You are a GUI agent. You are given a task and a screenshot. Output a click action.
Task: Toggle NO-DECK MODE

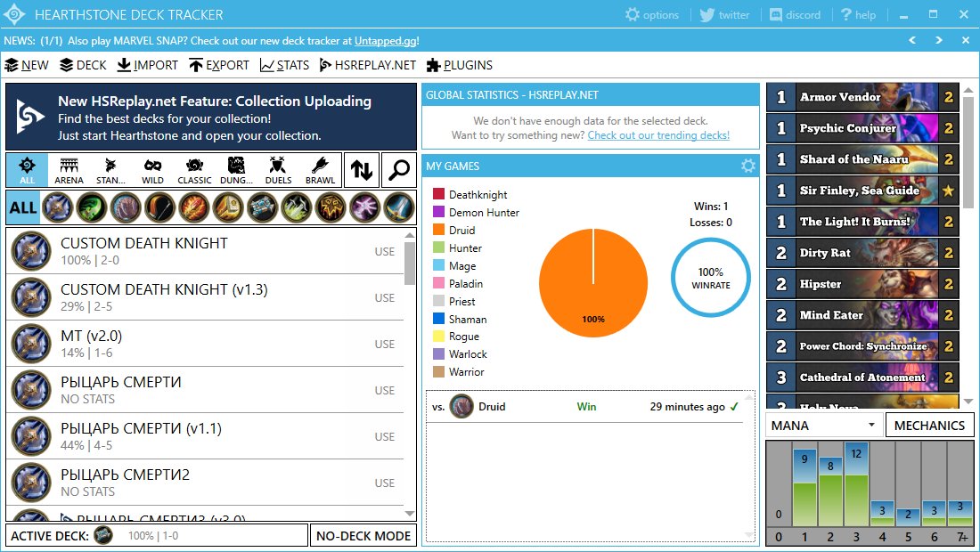(363, 536)
